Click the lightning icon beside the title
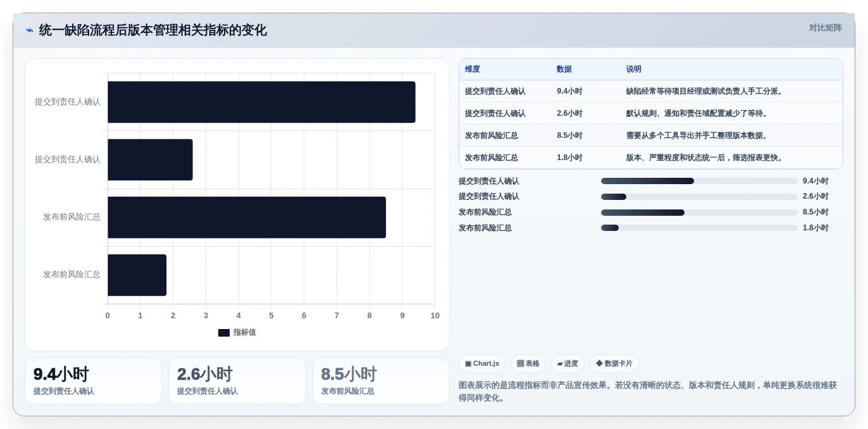The width and height of the screenshot is (868, 429). coord(29,30)
